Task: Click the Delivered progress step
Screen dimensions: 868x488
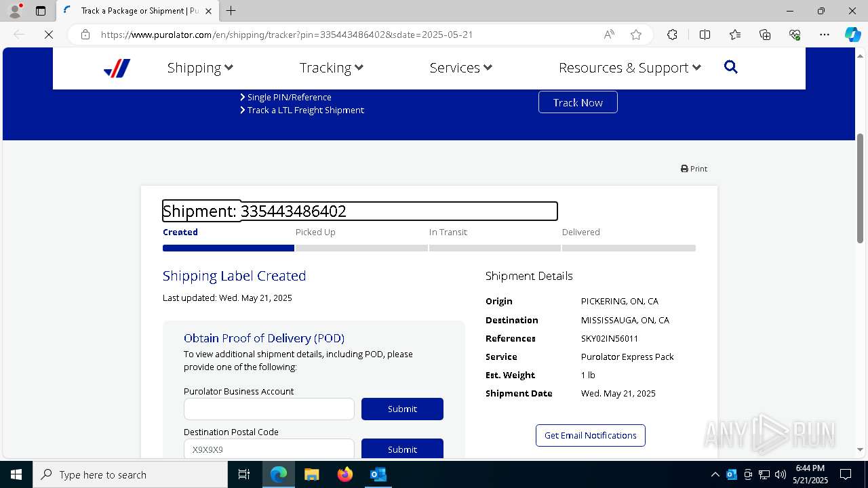Action: (581, 232)
